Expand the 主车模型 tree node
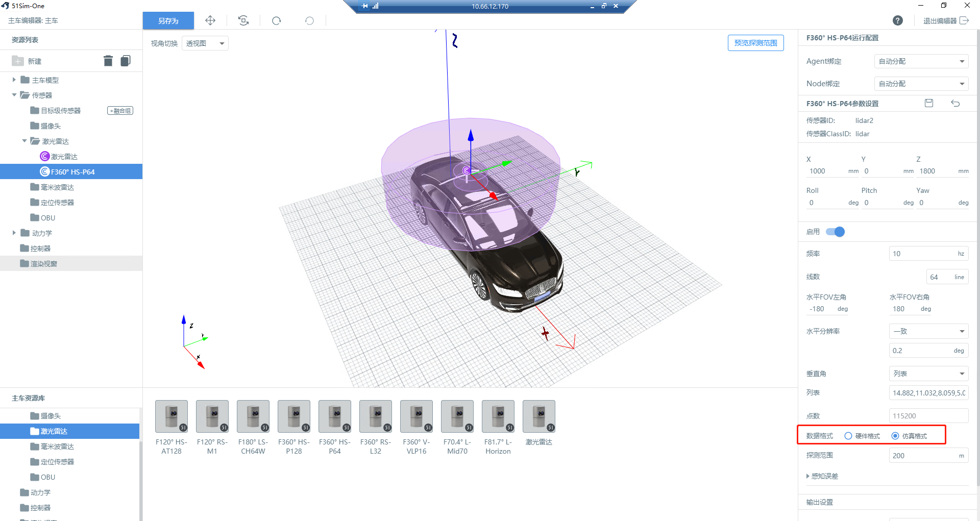 [x=14, y=80]
